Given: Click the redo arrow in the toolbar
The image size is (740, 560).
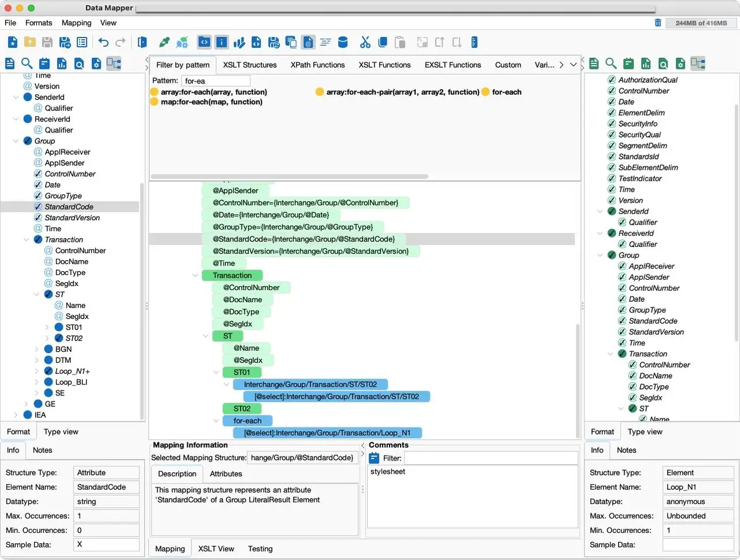Looking at the screenshot, I should [x=120, y=42].
